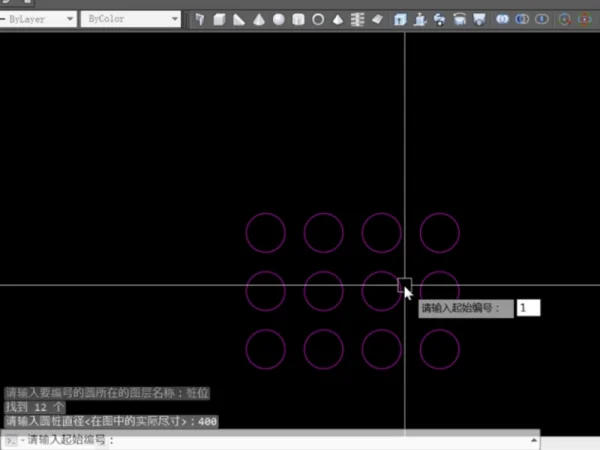Expand command history with the up arrow

(534, 440)
